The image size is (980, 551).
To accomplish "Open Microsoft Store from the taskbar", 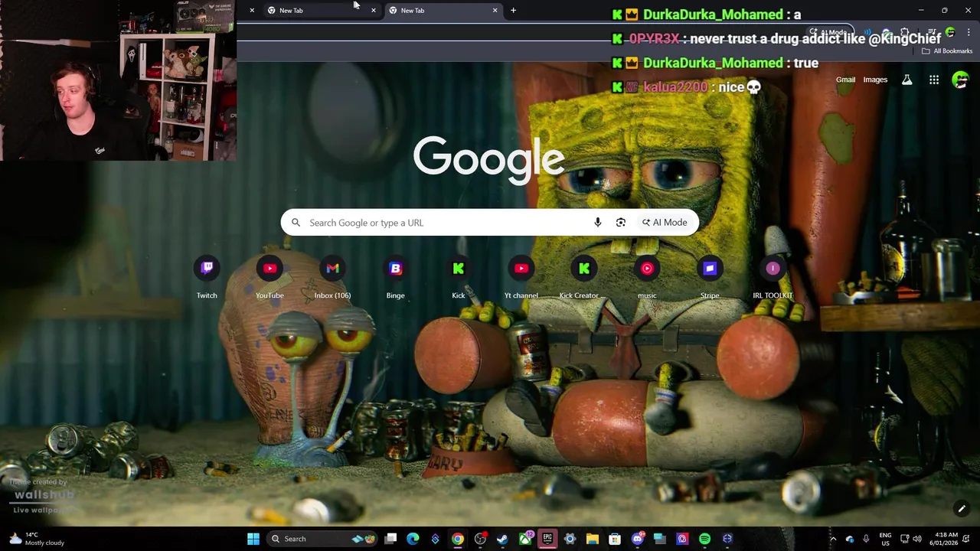I will [x=615, y=539].
